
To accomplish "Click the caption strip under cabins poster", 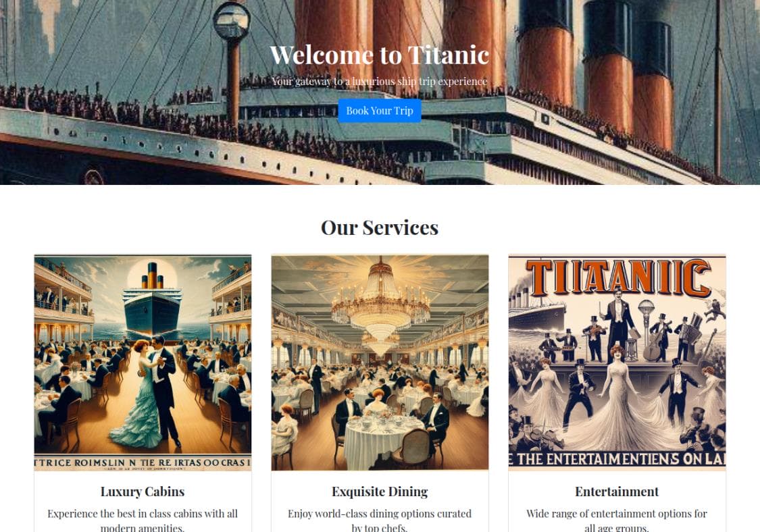I will tap(143, 462).
